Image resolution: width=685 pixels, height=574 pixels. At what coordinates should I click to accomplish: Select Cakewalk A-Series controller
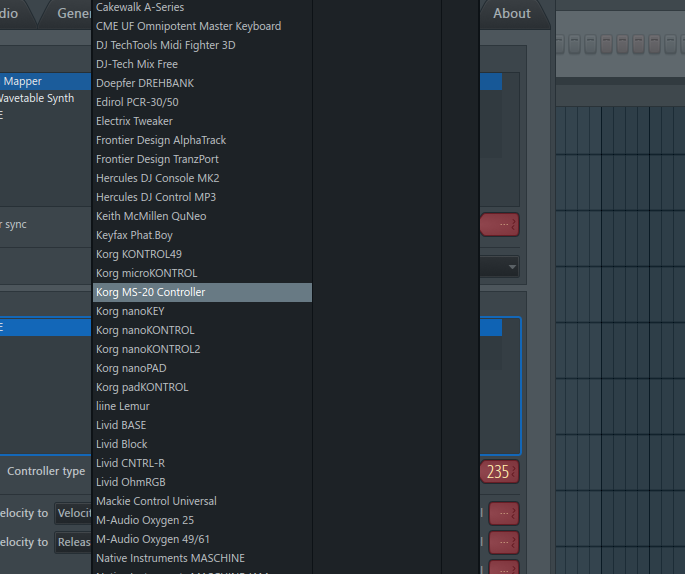coord(202,7)
